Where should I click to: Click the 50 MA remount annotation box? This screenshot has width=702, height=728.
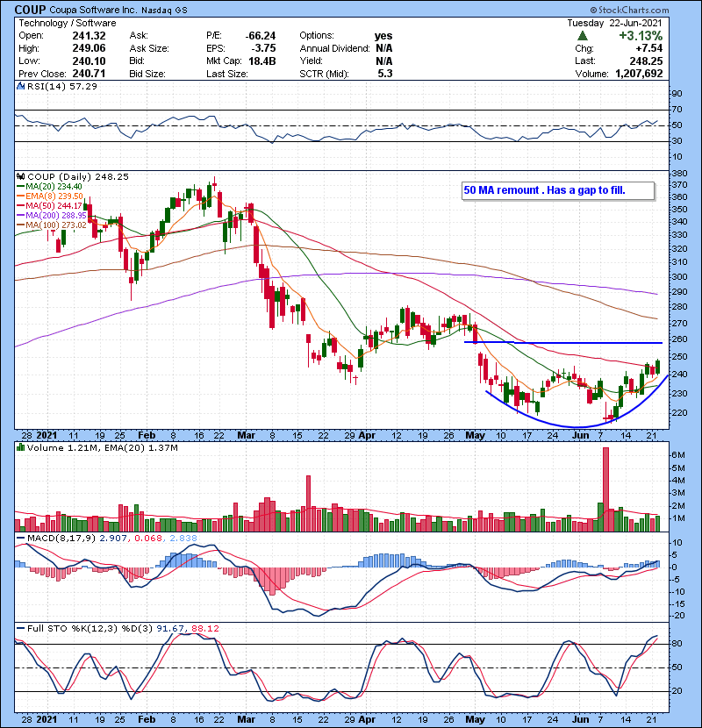(558, 190)
